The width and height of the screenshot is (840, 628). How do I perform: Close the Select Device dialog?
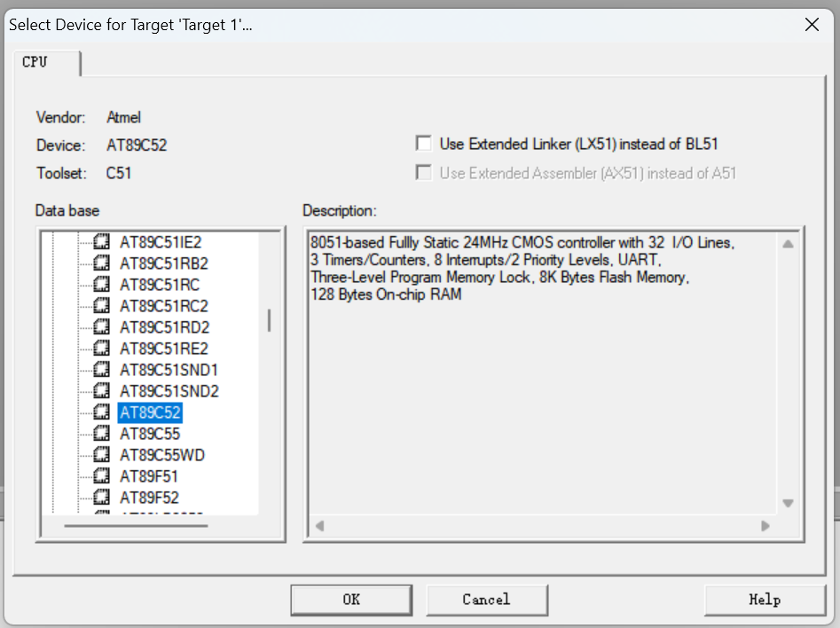pos(812,25)
